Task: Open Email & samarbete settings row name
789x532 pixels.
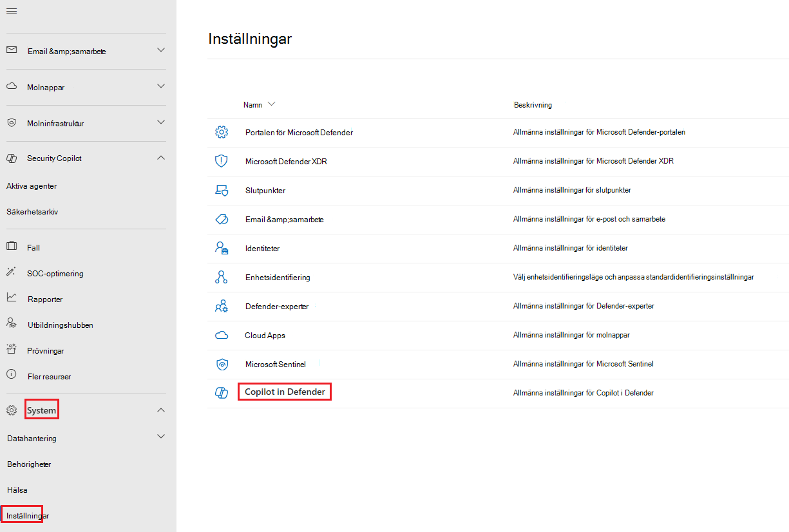Action: [284, 220]
